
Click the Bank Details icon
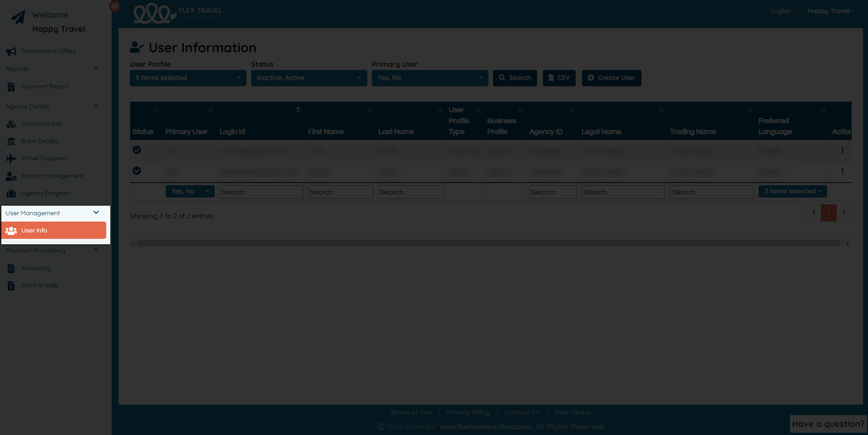11,141
